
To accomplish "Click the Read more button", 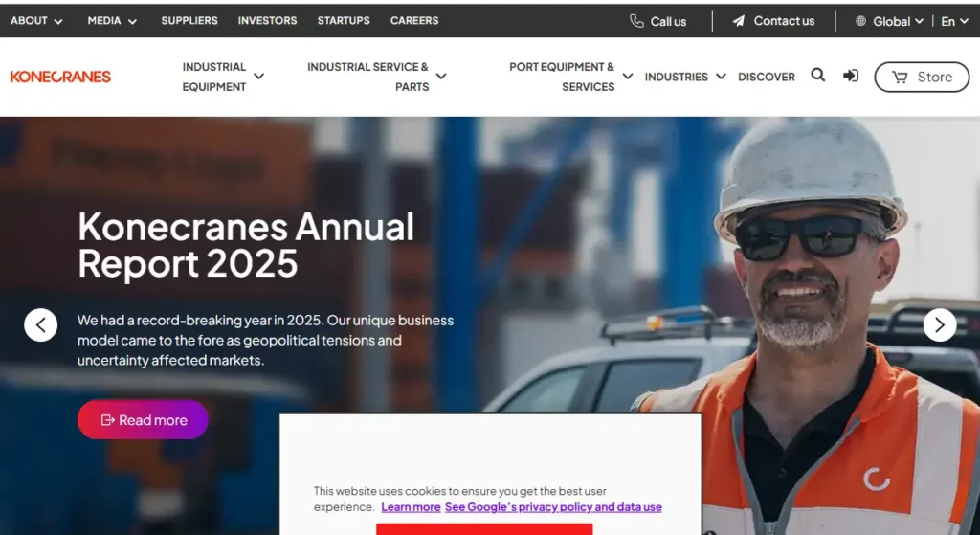I will tap(143, 419).
